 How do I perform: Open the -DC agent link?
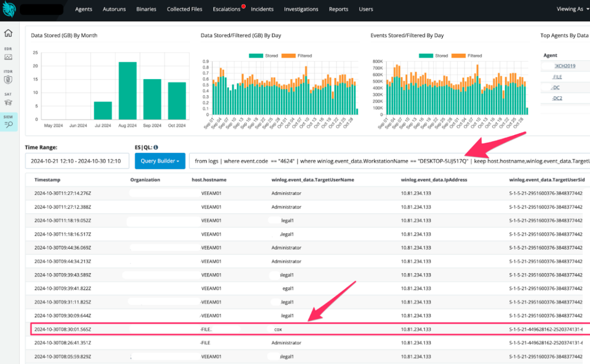pos(555,87)
